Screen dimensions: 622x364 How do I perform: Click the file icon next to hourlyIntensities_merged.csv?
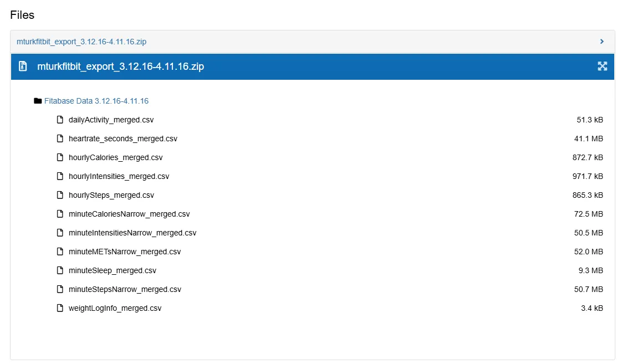(x=60, y=176)
